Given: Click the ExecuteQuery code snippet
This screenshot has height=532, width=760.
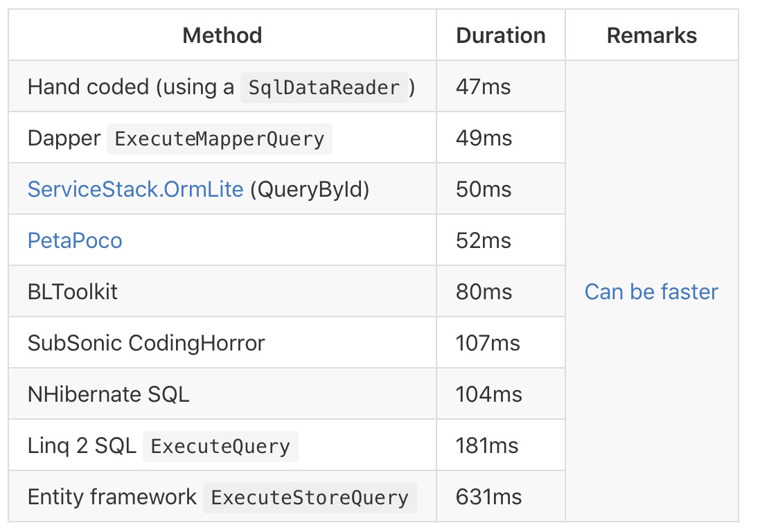Looking at the screenshot, I should click(x=220, y=446).
